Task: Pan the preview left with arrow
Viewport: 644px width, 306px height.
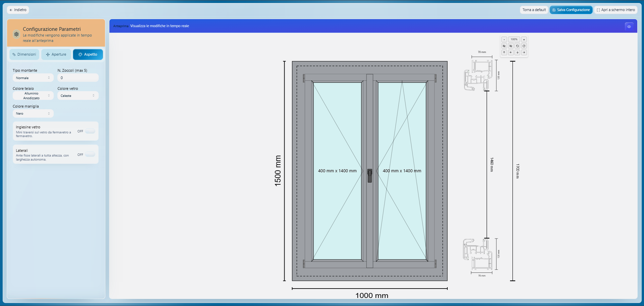Action: [511, 52]
